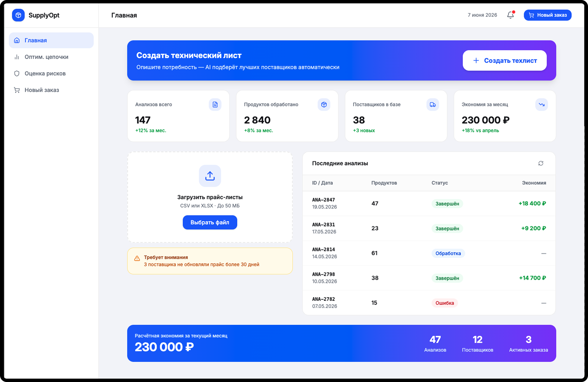
Task: Select row ANA-2814
Action: (x=429, y=253)
